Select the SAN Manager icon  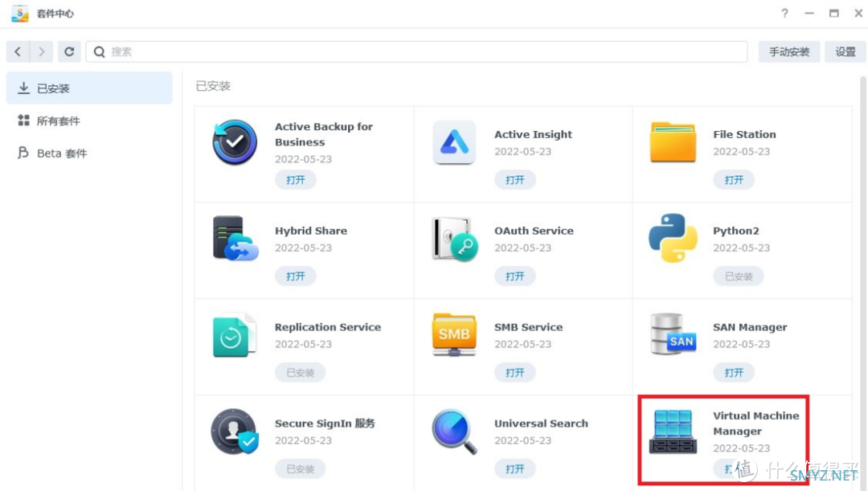coord(673,334)
